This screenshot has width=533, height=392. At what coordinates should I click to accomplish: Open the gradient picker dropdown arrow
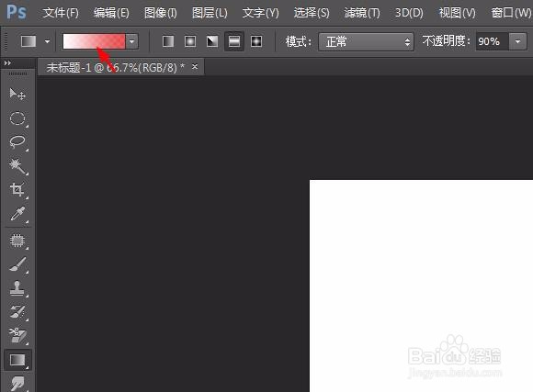tap(132, 41)
